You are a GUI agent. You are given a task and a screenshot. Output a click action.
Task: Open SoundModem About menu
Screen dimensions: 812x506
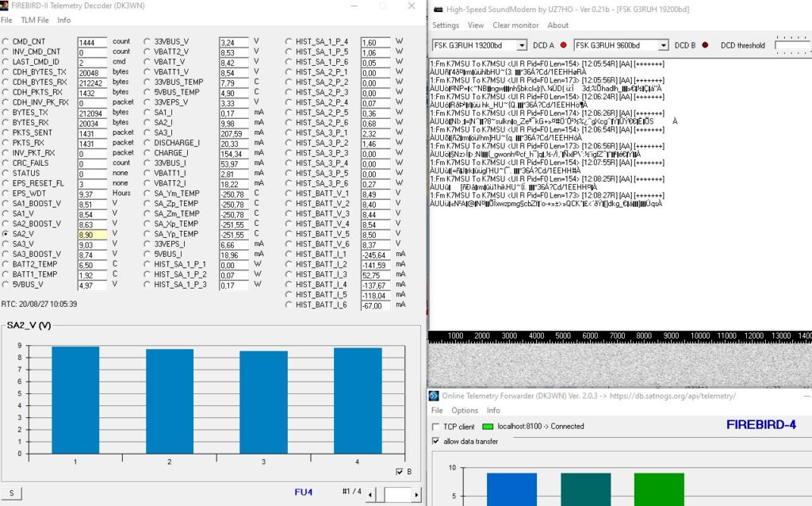[557, 25]
